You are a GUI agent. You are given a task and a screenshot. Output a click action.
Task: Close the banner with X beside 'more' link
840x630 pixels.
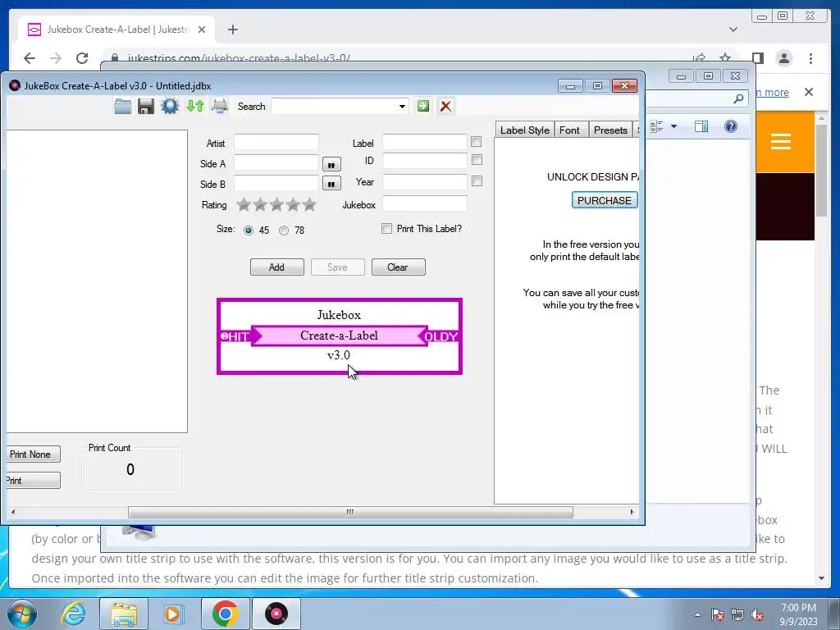point(809,92)
